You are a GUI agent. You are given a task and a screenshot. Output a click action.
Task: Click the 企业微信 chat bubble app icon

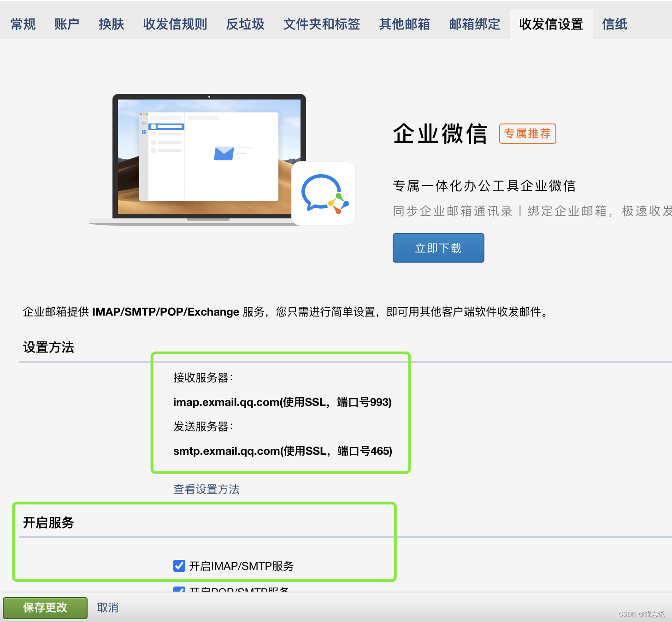[x=324, y=194]
